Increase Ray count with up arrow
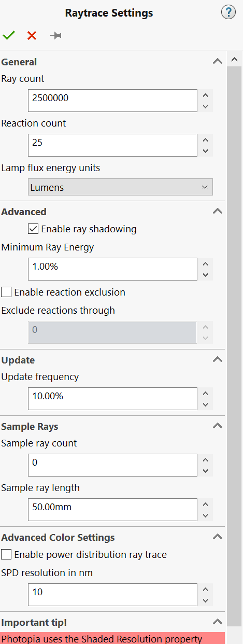This screenshot has height=644, width=243. pyautogui.click(x=206, y=95)
